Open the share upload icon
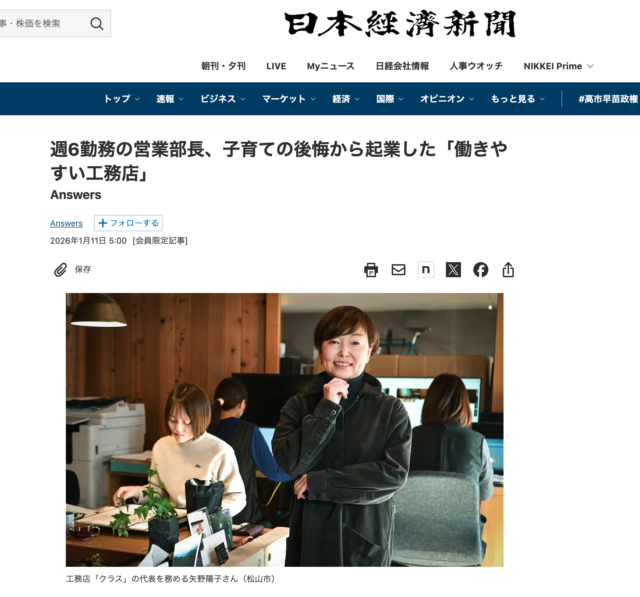The height and width of the screenshot is (597, 640). point(508,270)
